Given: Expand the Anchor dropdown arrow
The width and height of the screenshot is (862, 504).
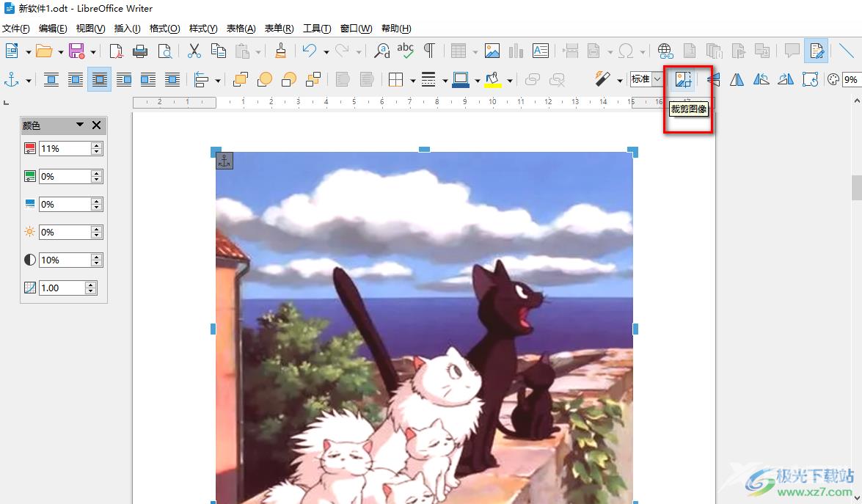Looking at the screenshot, I should click(x=28, y=80).
